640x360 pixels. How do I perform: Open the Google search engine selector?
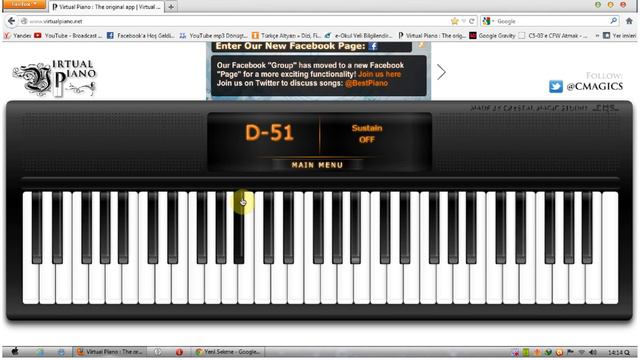(x=488, y=21)
